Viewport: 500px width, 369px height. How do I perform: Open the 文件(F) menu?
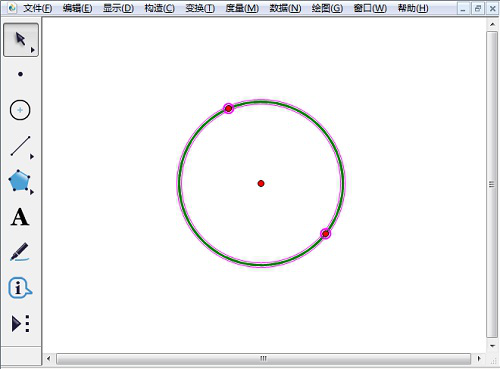pos(37,8)
